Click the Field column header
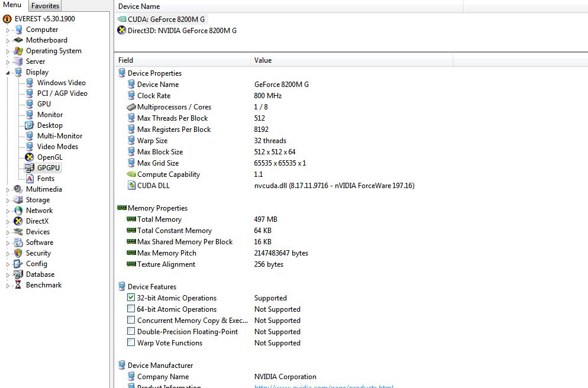 (x=183, y=60)
